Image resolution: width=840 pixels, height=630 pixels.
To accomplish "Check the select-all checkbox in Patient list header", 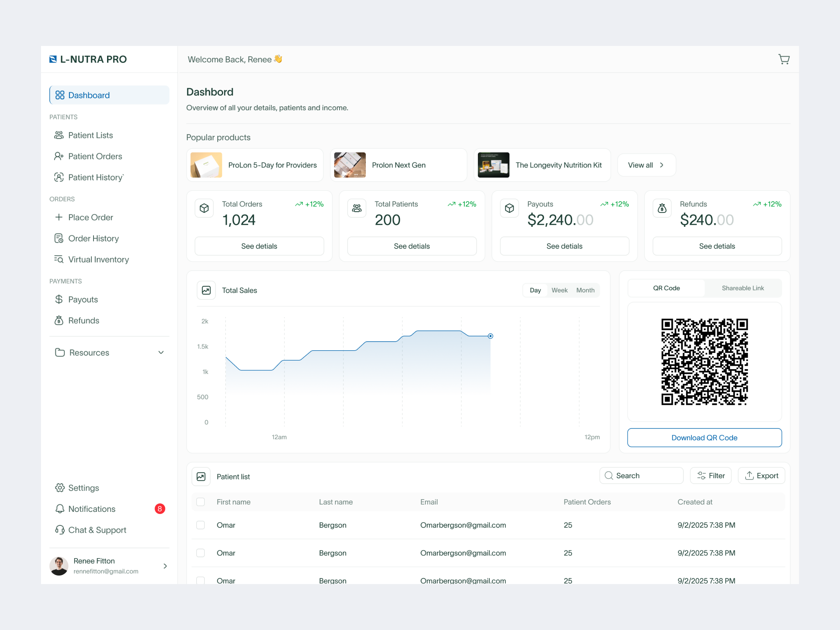I will point(201,502).
